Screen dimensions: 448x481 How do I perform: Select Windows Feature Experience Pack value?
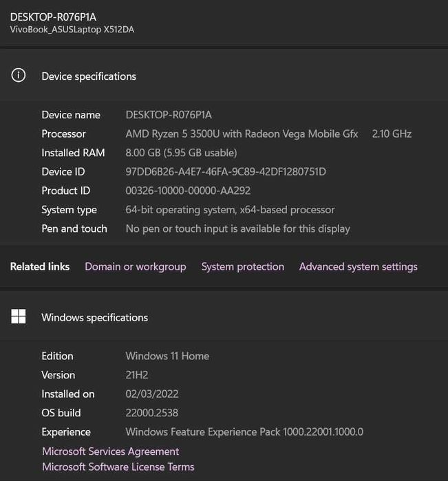(244, 432)
